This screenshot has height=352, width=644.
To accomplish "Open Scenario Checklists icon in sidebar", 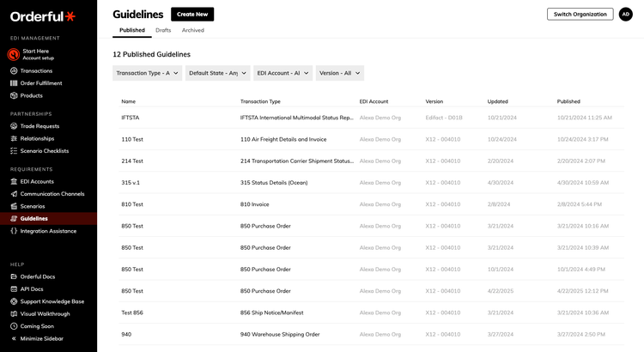I will coord(14,151).
